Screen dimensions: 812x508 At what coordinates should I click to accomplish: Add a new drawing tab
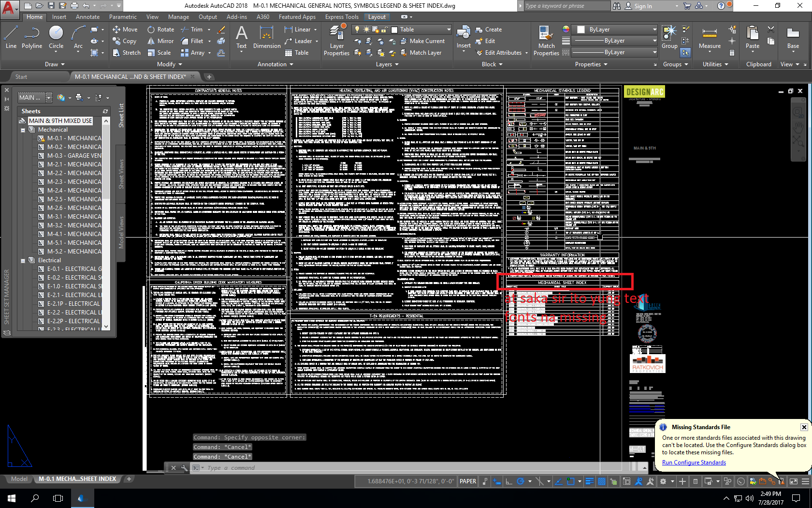click(x=209, y=77)
